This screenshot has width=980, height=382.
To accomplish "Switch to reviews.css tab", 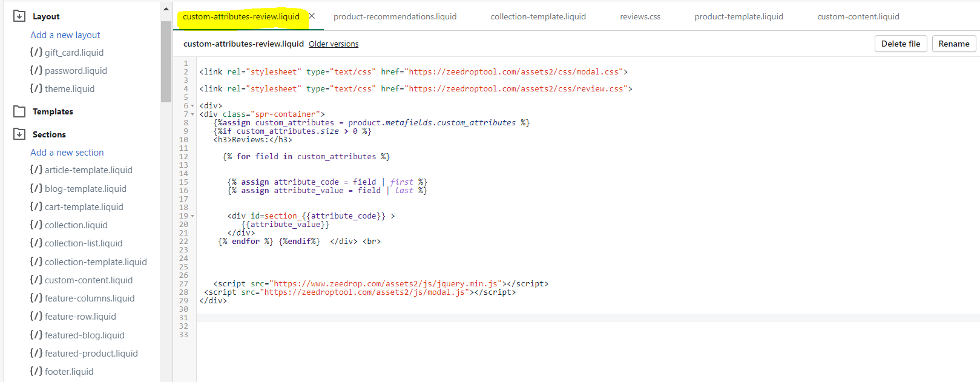I will click(640, 16).
